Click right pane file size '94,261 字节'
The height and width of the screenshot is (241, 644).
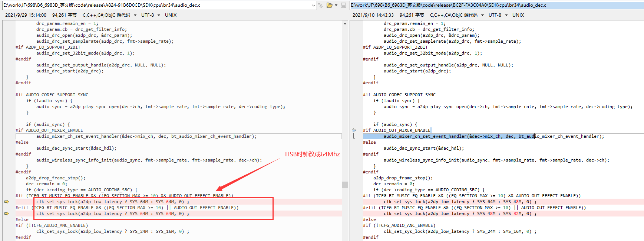point(412,15)
